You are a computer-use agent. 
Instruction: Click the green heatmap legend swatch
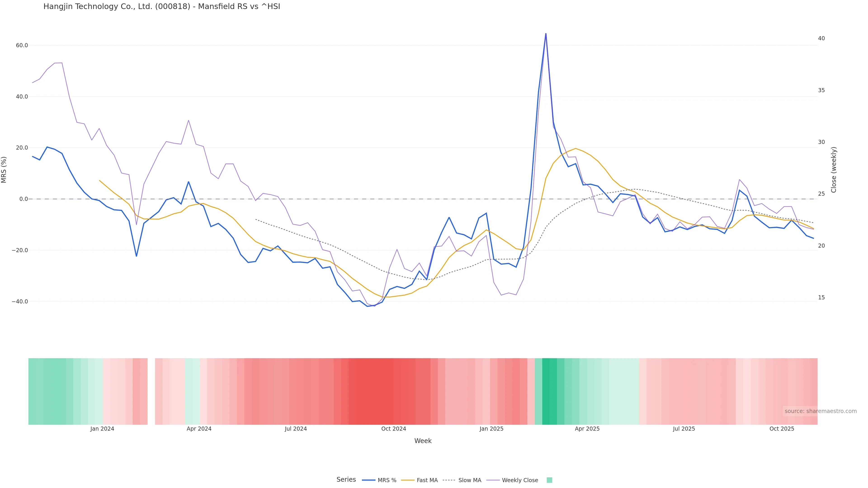pyautogui.click(x=549, y=480)
